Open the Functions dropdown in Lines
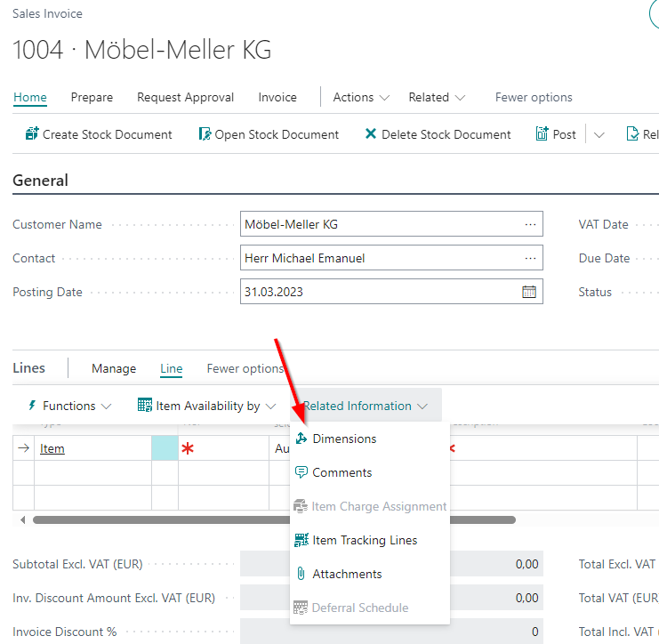 (x=69, y=406)
